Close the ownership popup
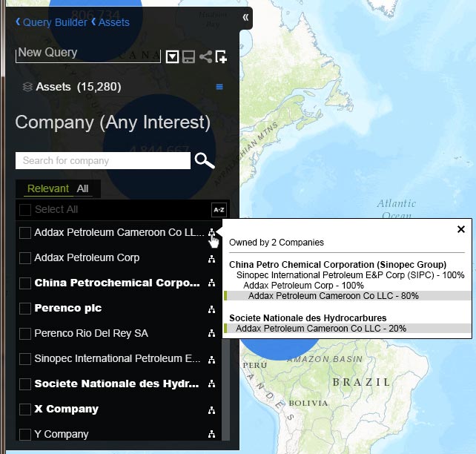Viewport: 476px width, 454px height. pyautogui.click(x=461, y=229)
